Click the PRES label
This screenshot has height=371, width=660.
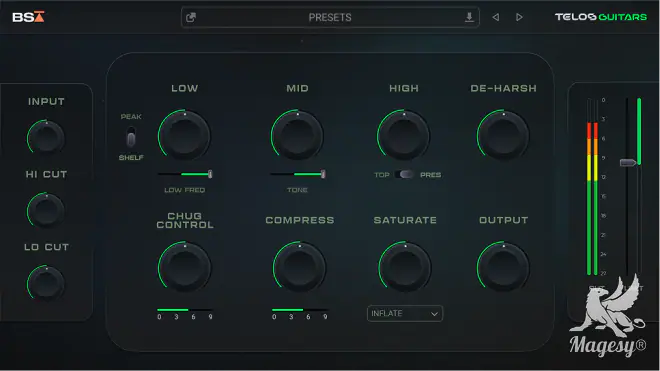[x=431, y=175]
